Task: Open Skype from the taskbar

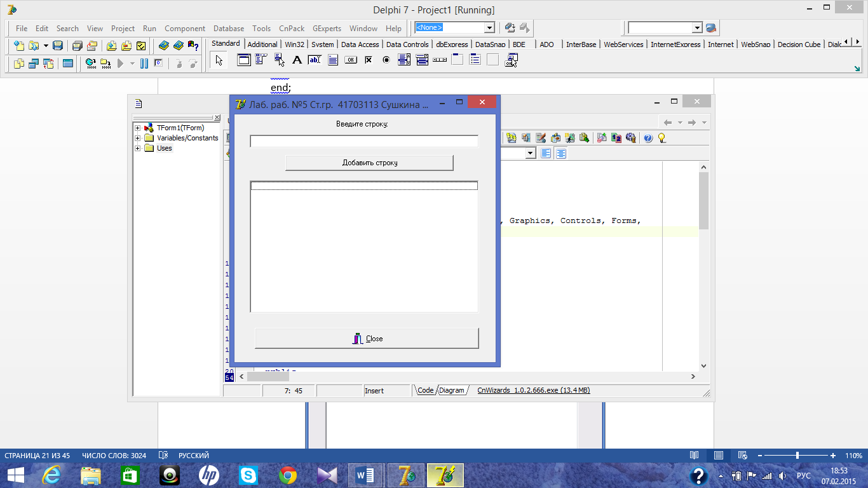Action: [248, 475]
